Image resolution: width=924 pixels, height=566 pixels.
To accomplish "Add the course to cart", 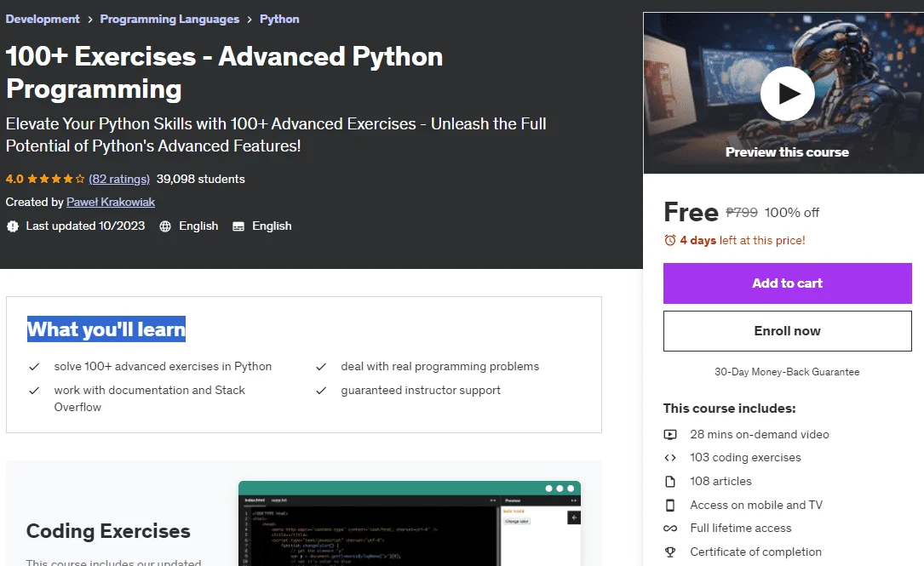I will (787, 283).
